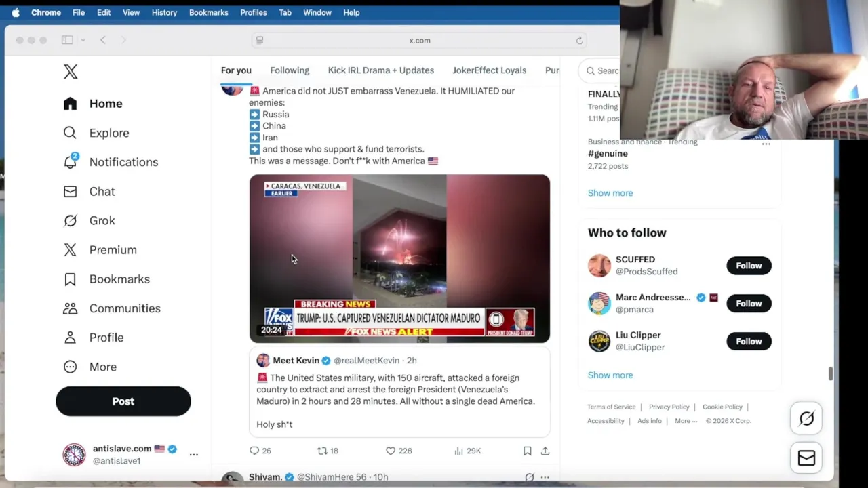Click reply icon with 26 comments
Screen dimensions: 868x488
point(255,451)
